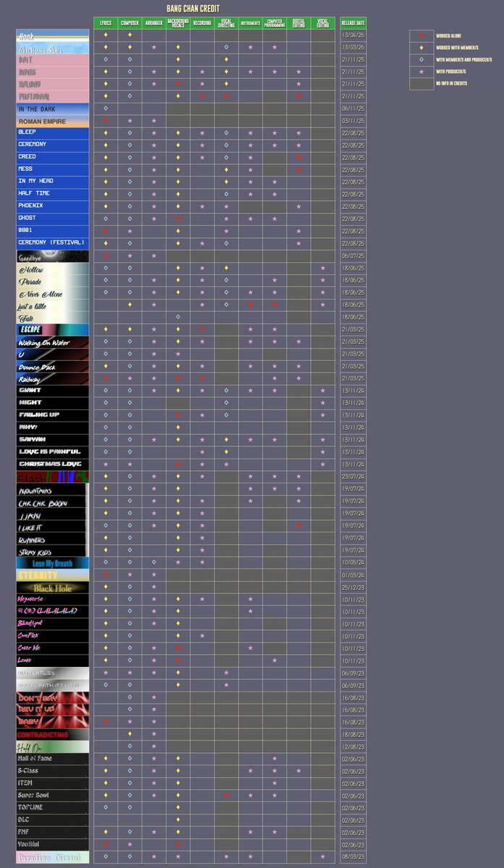Click the blue diamond in In The Dark's Lyrics cell
This screenshot has width=504, height=868.
pos(106,108)
